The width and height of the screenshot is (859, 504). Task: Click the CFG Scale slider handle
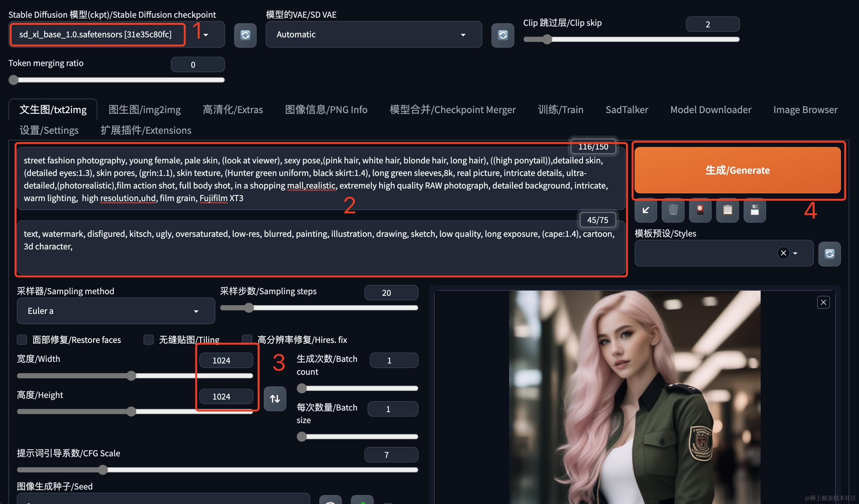click(x=103, y=470)
